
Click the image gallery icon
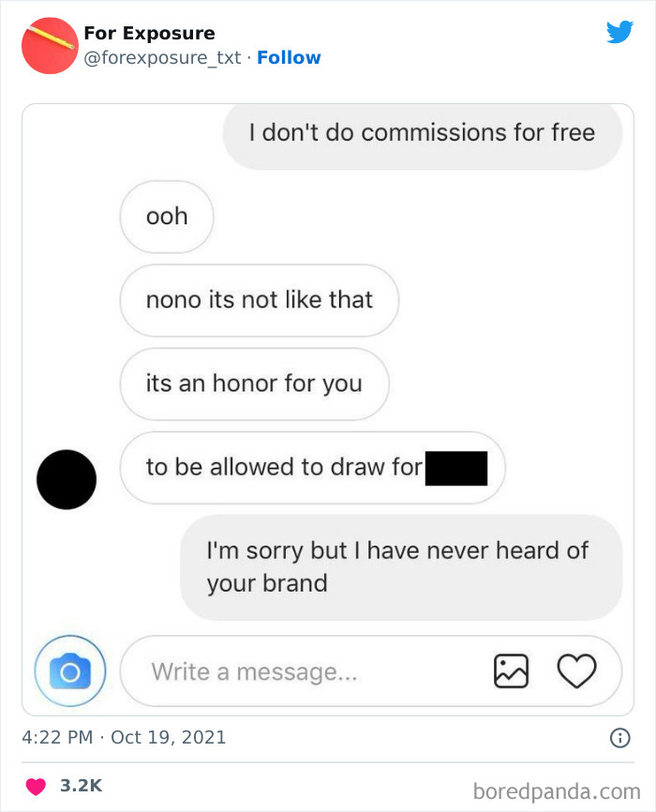511,671
